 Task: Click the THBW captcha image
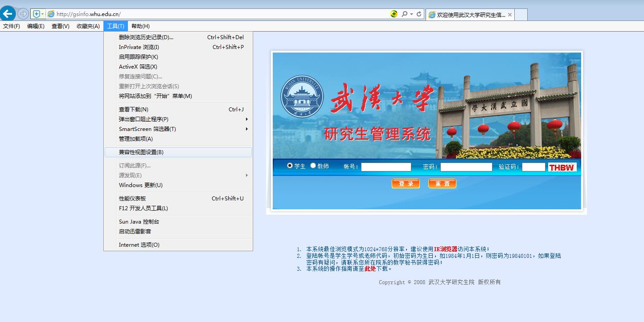(x=562, y=167)
